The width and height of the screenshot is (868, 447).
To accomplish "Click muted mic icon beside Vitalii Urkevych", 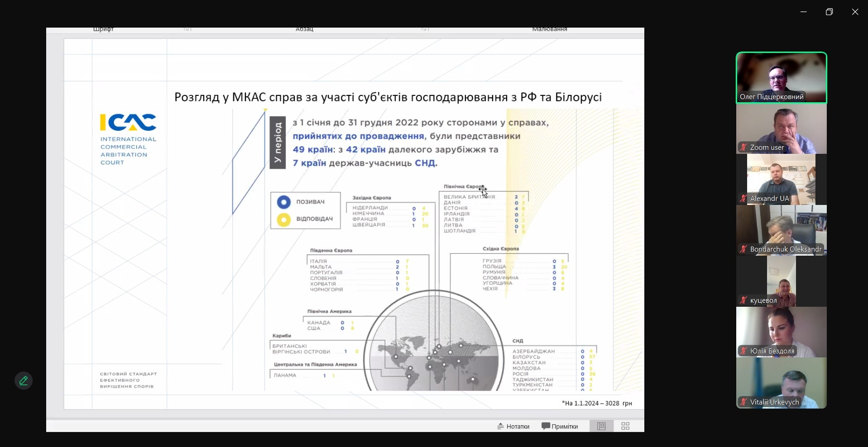I will tap(743, 402).
